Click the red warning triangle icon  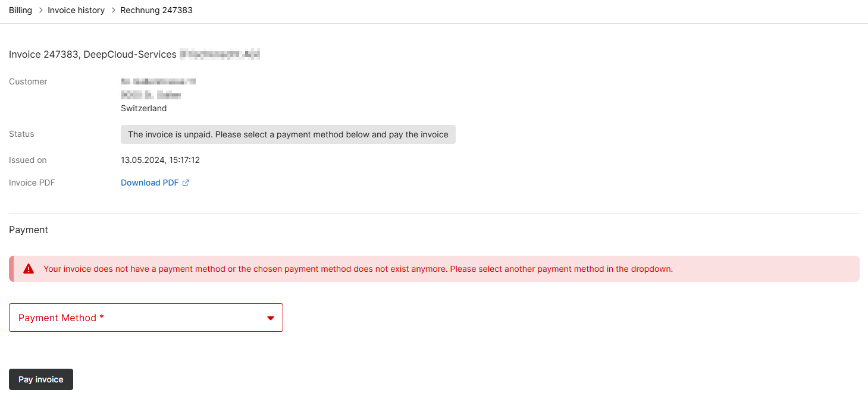(29, 269)
